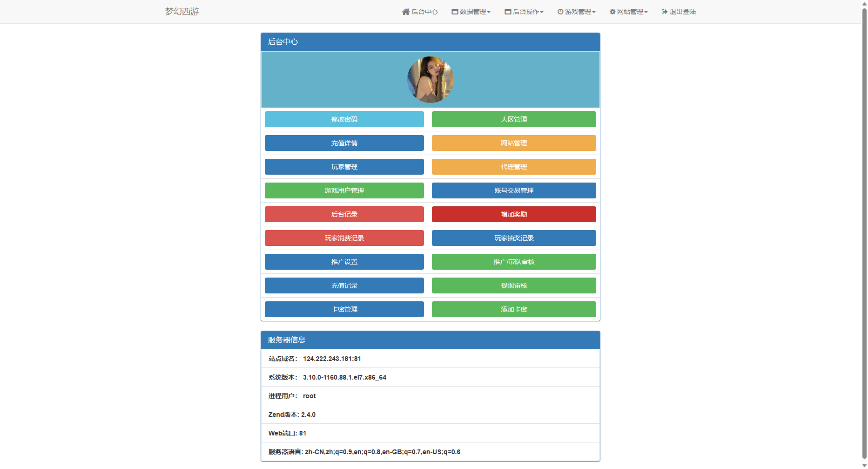Expand the 数据管理 dropdown caret

click(489, 12)
